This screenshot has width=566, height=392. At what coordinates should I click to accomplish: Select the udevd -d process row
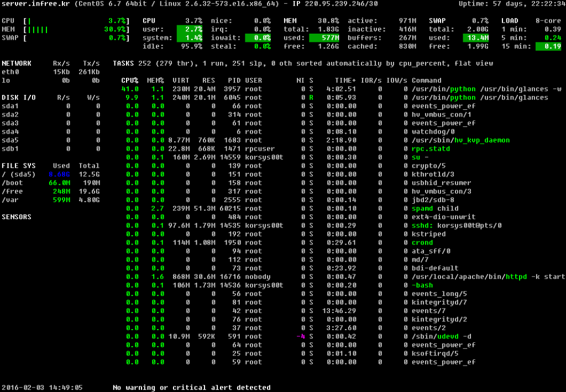pyautogui.click(x=298, y=336)
